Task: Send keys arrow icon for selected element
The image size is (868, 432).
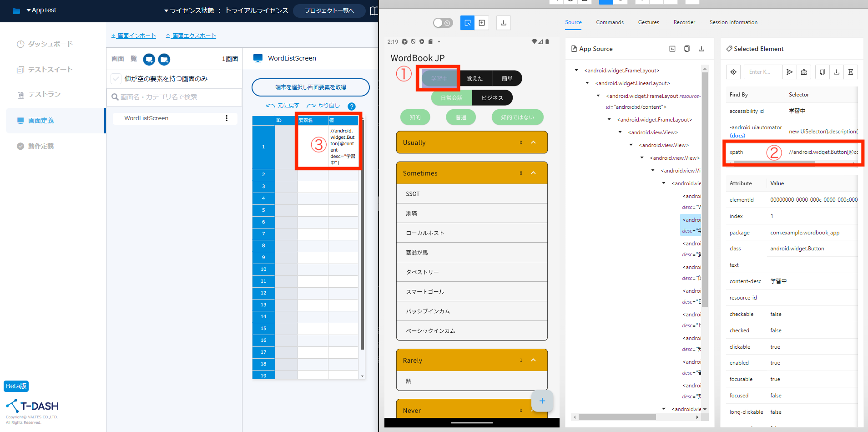Action: [x=790, y=72]
